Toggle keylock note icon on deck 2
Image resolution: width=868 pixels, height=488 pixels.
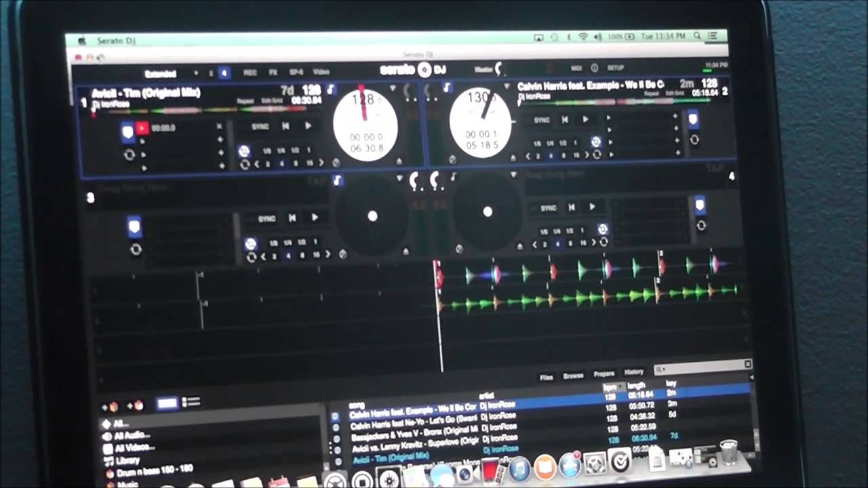pyautogui.click(x=447, y=87)
